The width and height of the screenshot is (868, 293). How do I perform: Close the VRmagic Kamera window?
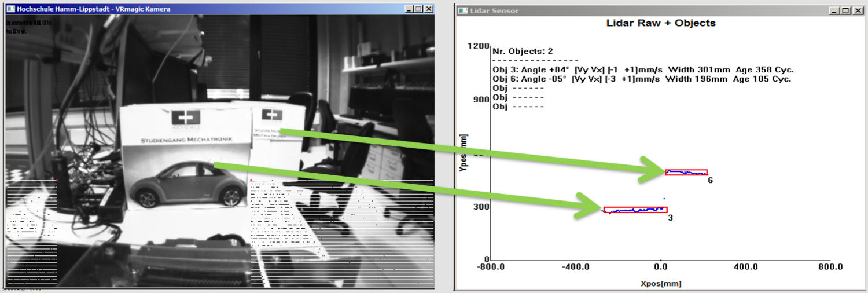pyautogui.click(x=429, y=9)
